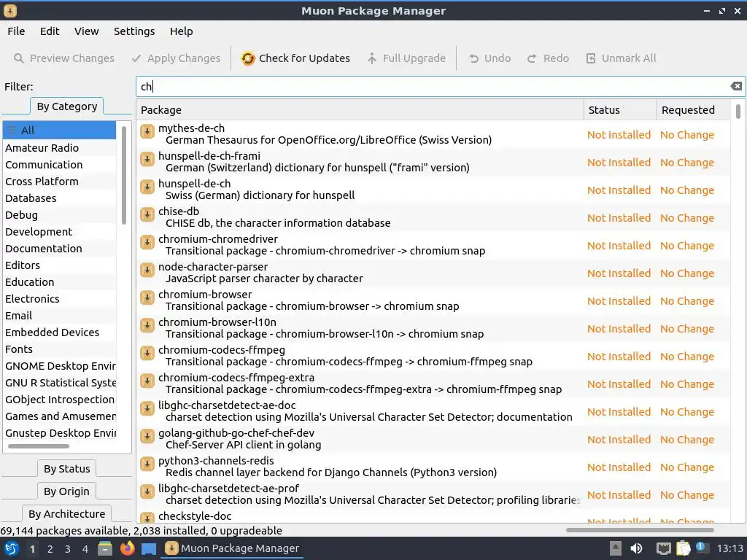
Task: Open the Edit menu
Action: pos(50,31)
